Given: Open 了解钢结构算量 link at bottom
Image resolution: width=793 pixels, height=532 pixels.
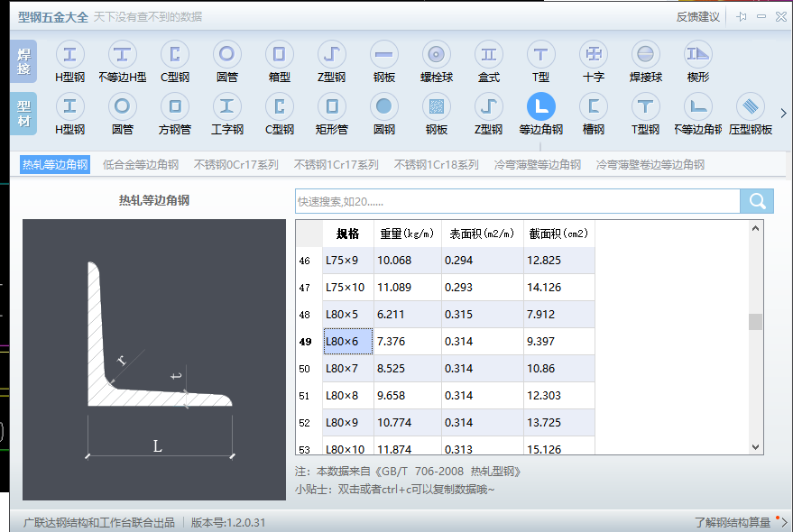Looking at the screenshot, I should pos(733,522).
